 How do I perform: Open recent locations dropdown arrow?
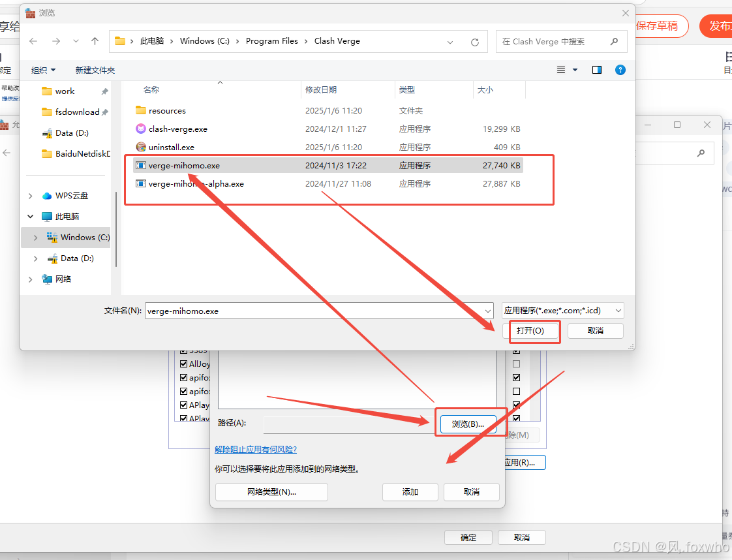coord(76,41)
